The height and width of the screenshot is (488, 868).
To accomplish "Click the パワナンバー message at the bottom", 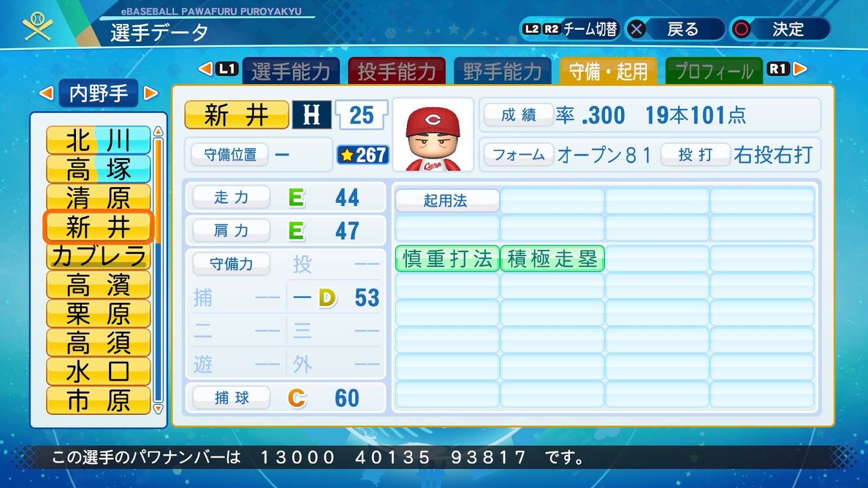I will click(318, 458).
